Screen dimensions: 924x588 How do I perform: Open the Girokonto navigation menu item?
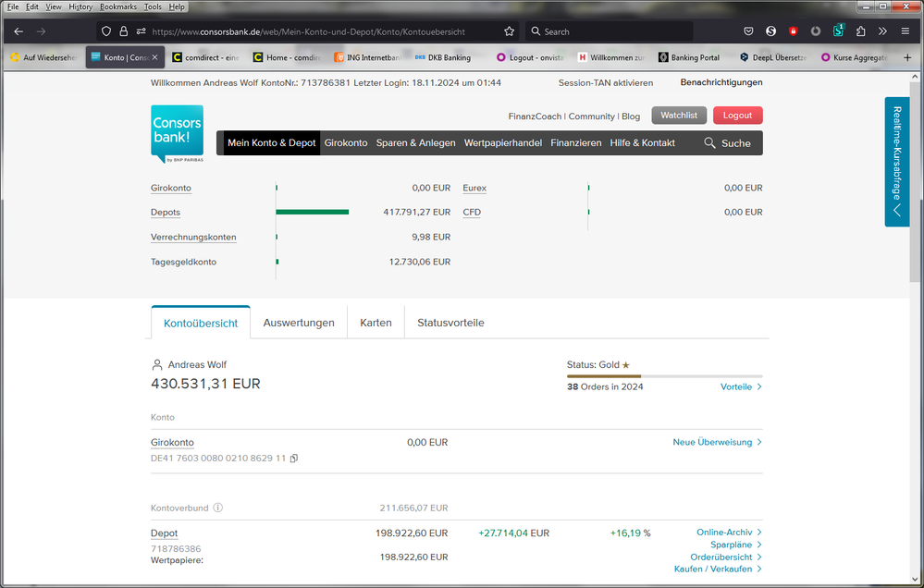coord(346,142)
